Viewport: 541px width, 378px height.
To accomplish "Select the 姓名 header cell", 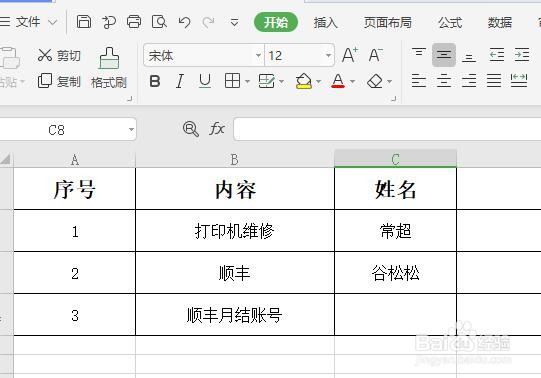I will [x=395, y=189].
